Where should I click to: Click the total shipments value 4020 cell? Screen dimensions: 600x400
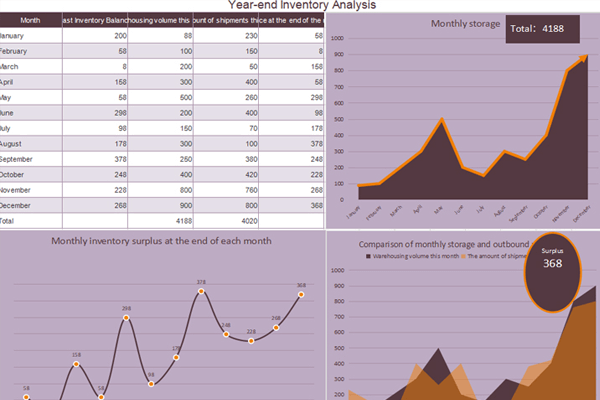[229, 219]
